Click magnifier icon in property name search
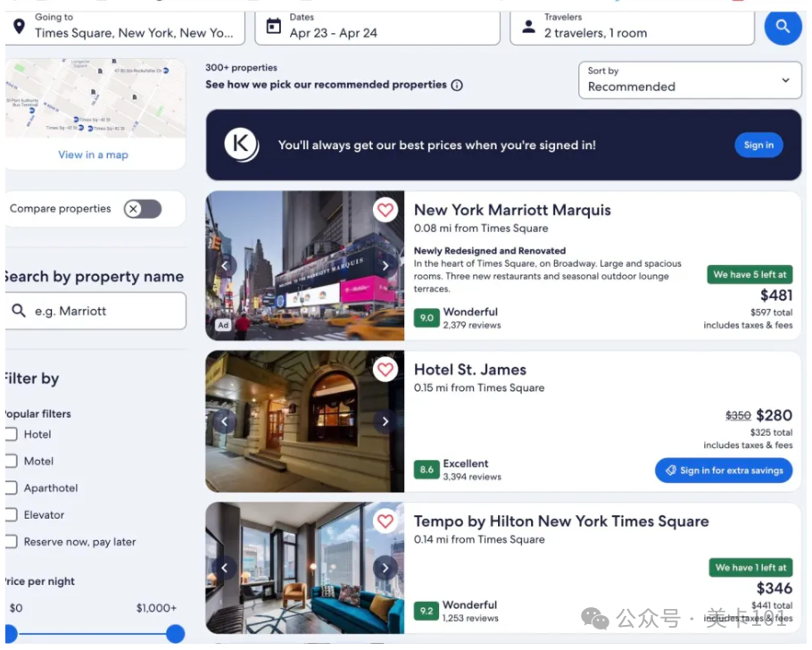 coord(19,311)
